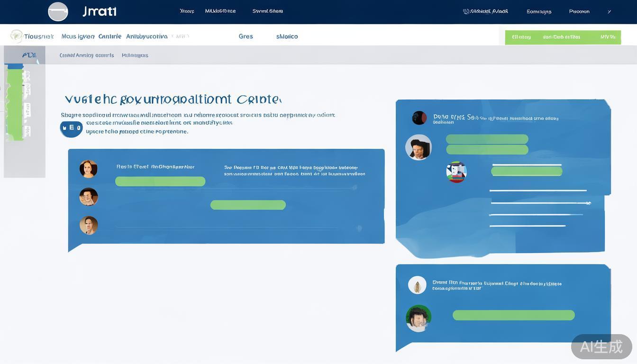This screenshot has height=364, width=637.
Task: Click the round gray logo beside Jmati
Action: tap(58, 11)
